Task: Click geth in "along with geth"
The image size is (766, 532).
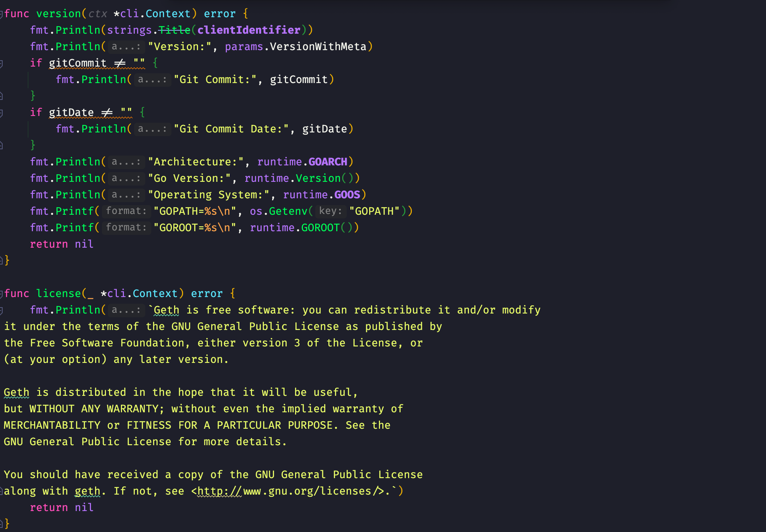Action: (x=88, y=491)
